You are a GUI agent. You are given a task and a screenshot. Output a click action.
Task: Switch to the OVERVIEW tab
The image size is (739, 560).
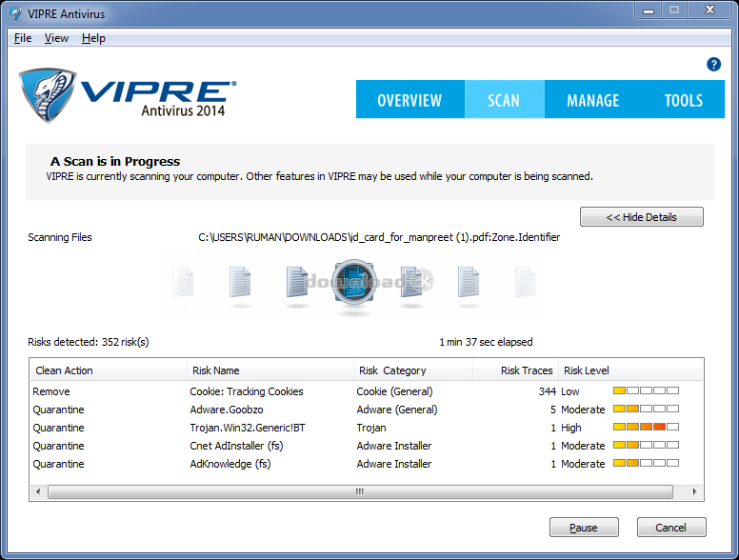pyautogui.click(x=410, y=99)
